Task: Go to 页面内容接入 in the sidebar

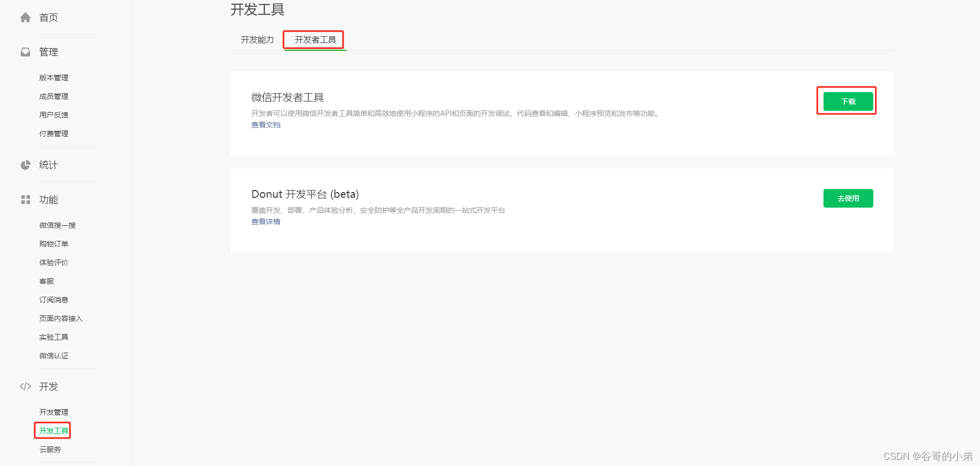Action: pyautogui.click(x=61, y=318)
